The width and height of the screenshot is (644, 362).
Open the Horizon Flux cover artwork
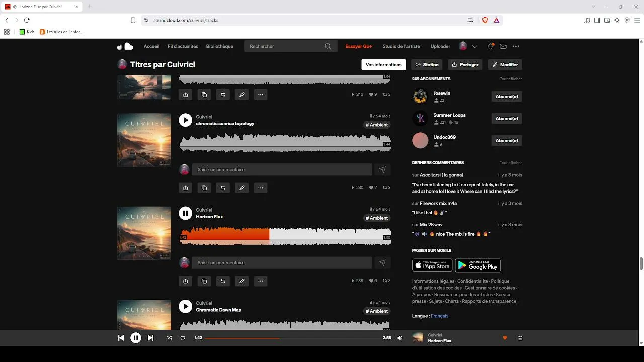pyautogui.click(x=144, y=233)
